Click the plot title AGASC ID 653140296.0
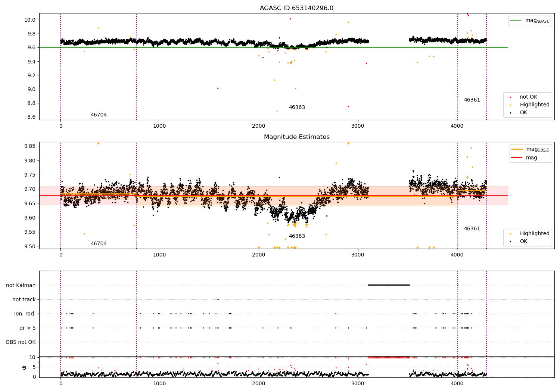The width and height of the screenshot is (560, 392). pyautogui.click(x=296, y=8)
